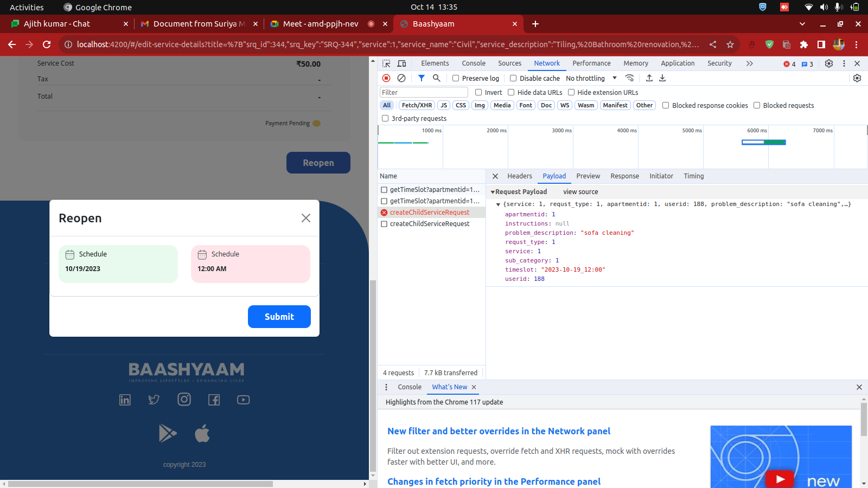Image resolution: width=868 pixels, height=488 pixels.
Task: Check the 3rd-party requests option
Action: tap(385, 118)
